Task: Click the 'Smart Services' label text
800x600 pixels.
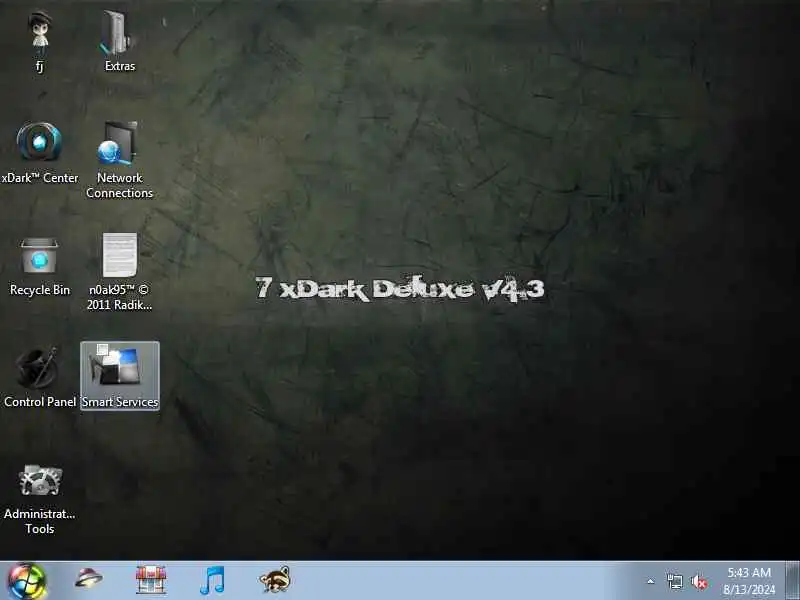Action: coord(120,402)
